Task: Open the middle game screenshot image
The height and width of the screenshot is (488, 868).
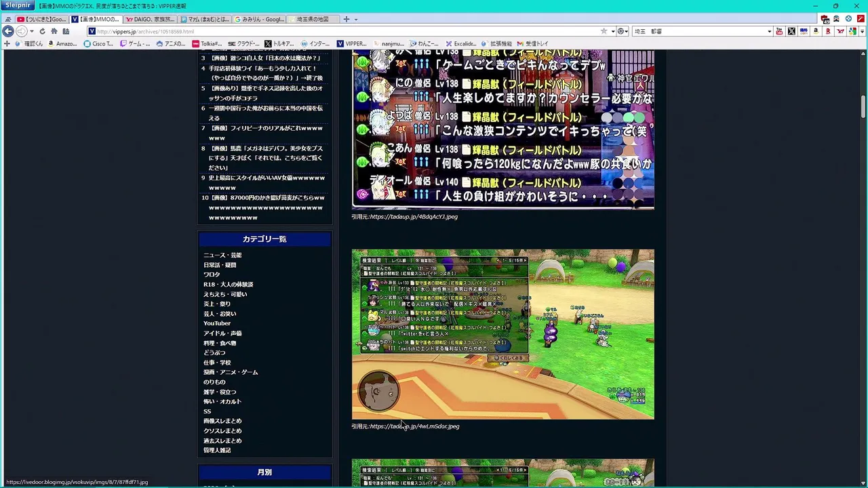Action: (502, 334)
